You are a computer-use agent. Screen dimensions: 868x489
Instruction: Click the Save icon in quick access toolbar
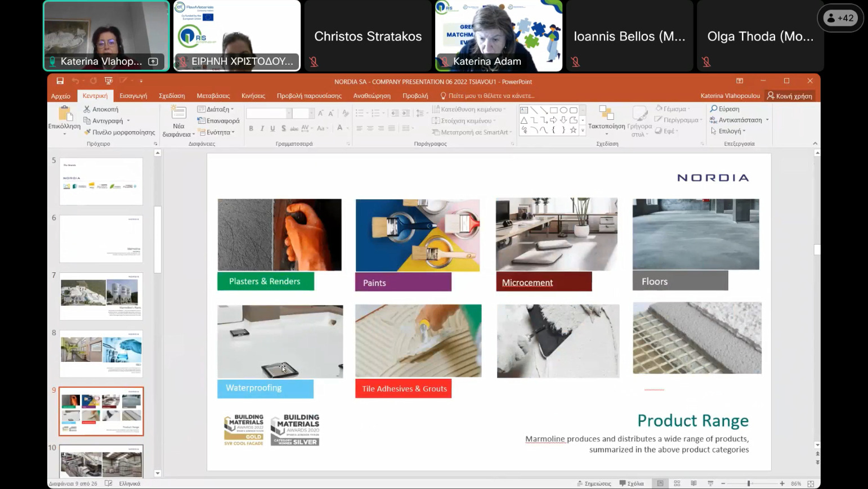(x=60, y=81)
